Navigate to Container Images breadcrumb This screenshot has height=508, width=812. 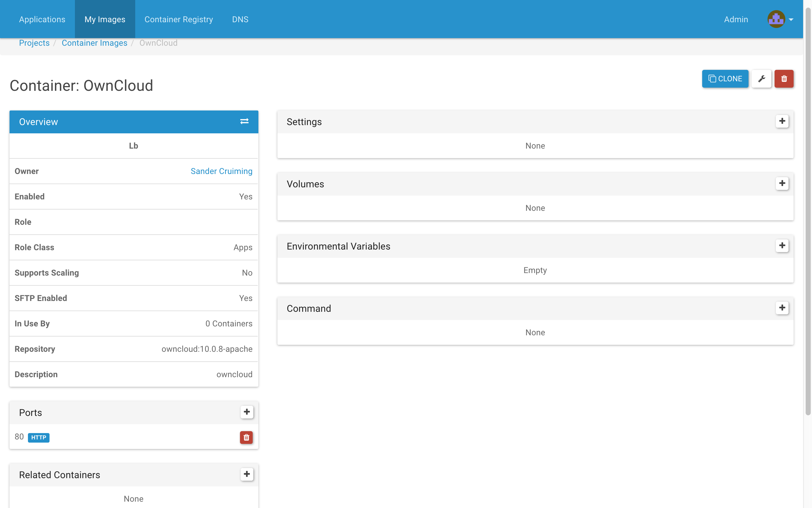pos(94,43)
